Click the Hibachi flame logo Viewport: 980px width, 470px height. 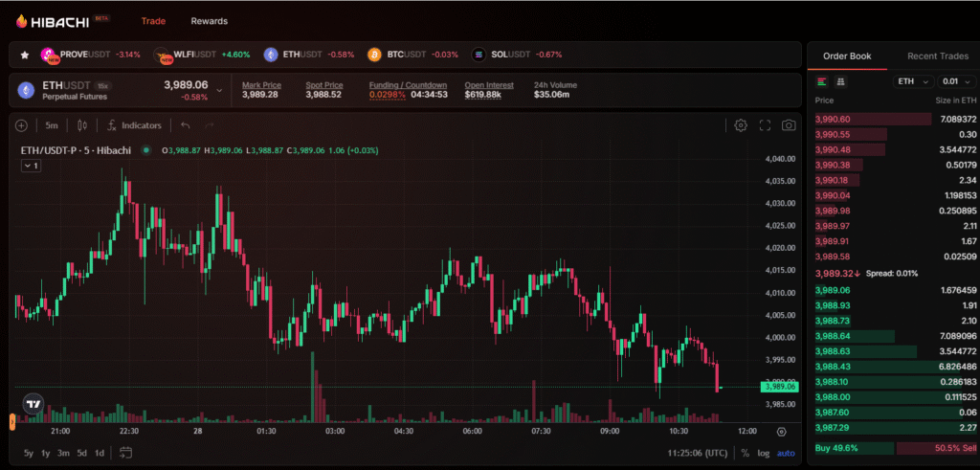click(x=23, y=21)
